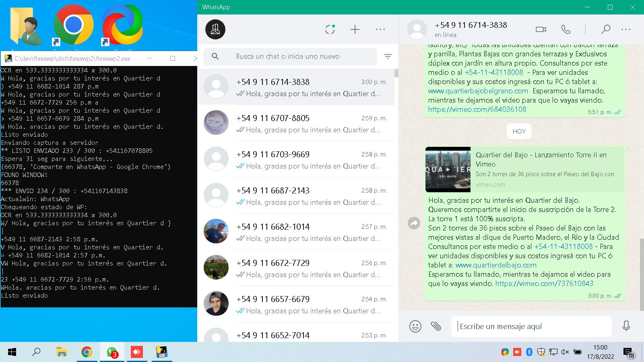
Task: Click the link preview title 'Quartier del Bajo - Lanzamiento Torre II'
Action: pos(541,159)
